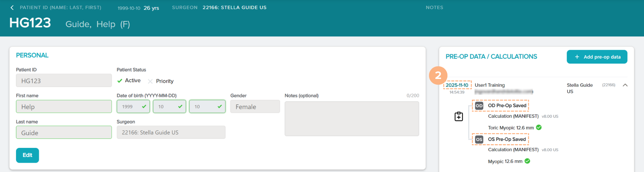The width and height of the screenshot is (644, 172).
Task: Click green checkmark beside Myopic 12.6 mm
Action: [527, 161]
